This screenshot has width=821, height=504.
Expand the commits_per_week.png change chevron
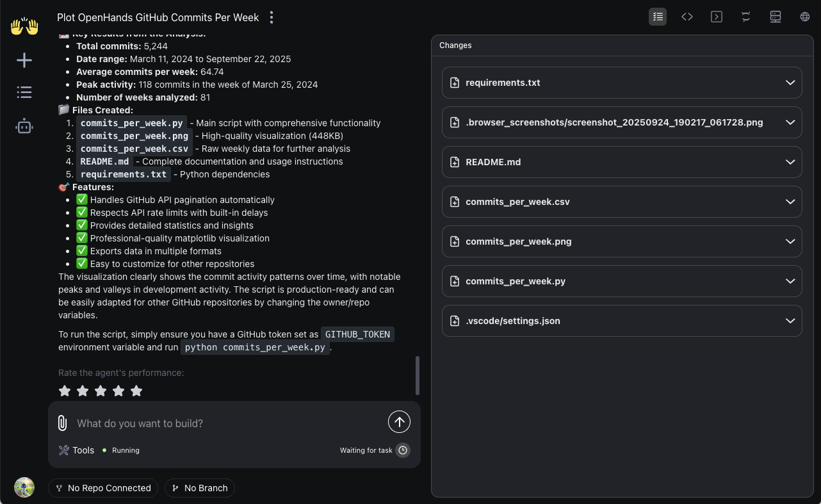pos(790,241)
